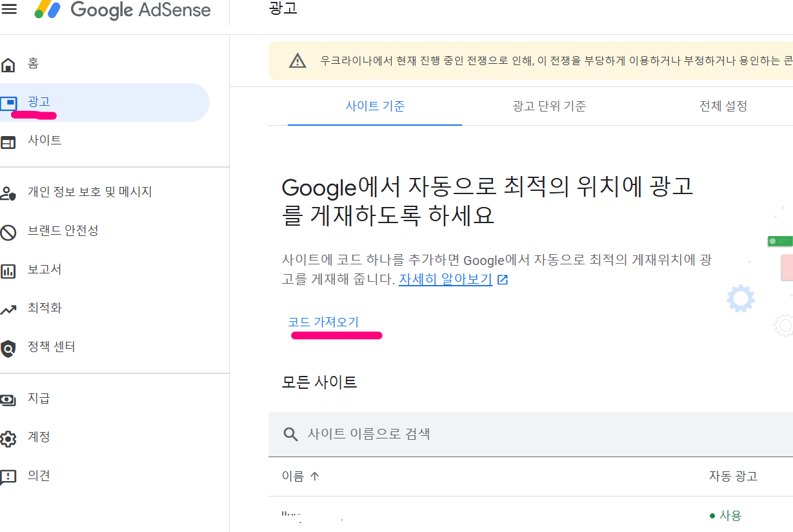Click the privacy and messaging (개인 정보 보호) icon
Screen dimensions: 793x532
coord(8,193)
